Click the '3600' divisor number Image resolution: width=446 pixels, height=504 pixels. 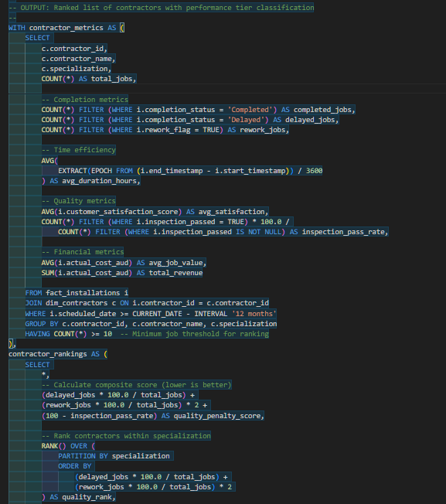(x=314, y=171)
